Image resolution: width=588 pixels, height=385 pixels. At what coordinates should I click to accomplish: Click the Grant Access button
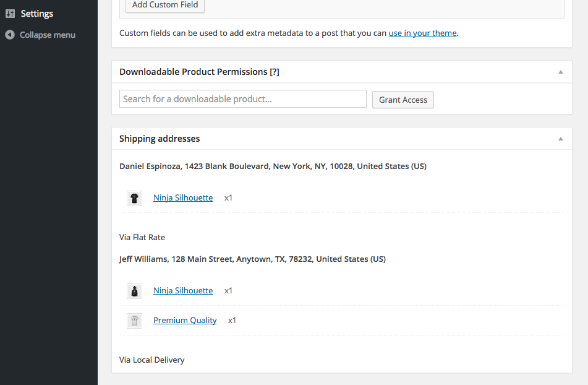[x=403, y=100]
